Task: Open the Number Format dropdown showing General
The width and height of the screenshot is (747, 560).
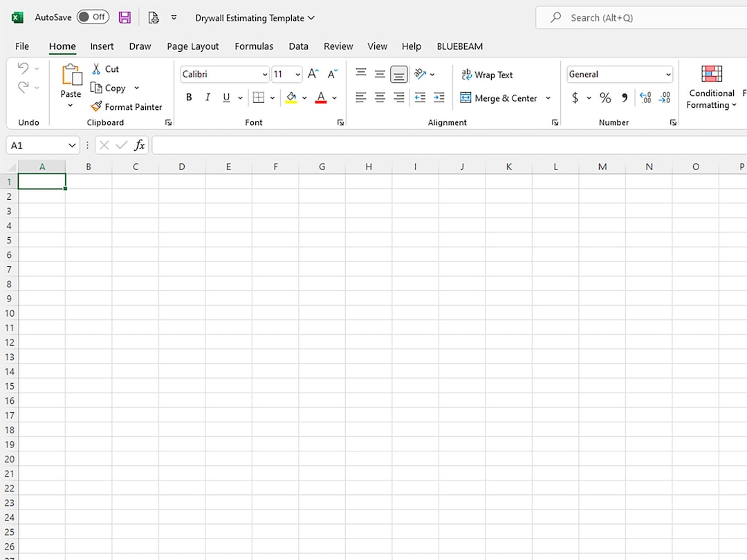Action: pyautogui.click(x=667, y=74)
